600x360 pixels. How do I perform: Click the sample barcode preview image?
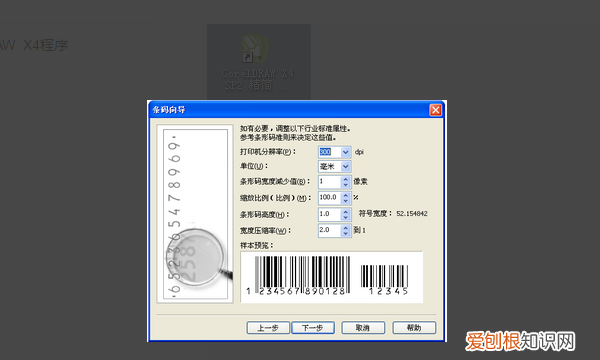pyautogui.click(x=331, y=277)
